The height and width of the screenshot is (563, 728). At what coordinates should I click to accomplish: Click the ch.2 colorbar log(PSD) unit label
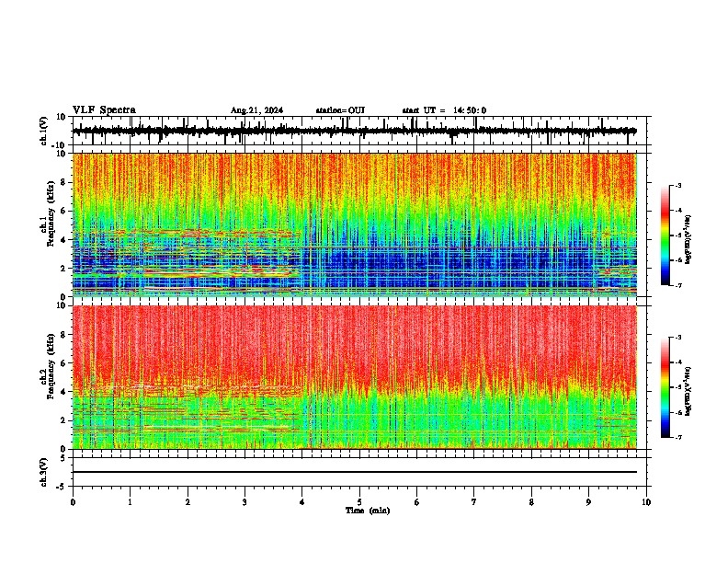(x=688, y=391)
